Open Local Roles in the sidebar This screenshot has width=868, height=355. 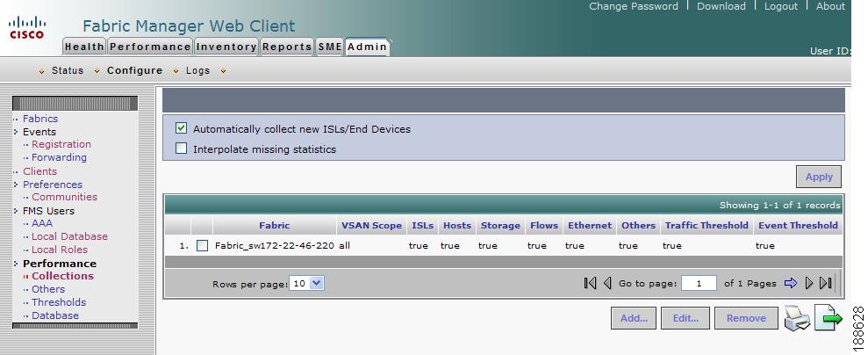[59, 250]
